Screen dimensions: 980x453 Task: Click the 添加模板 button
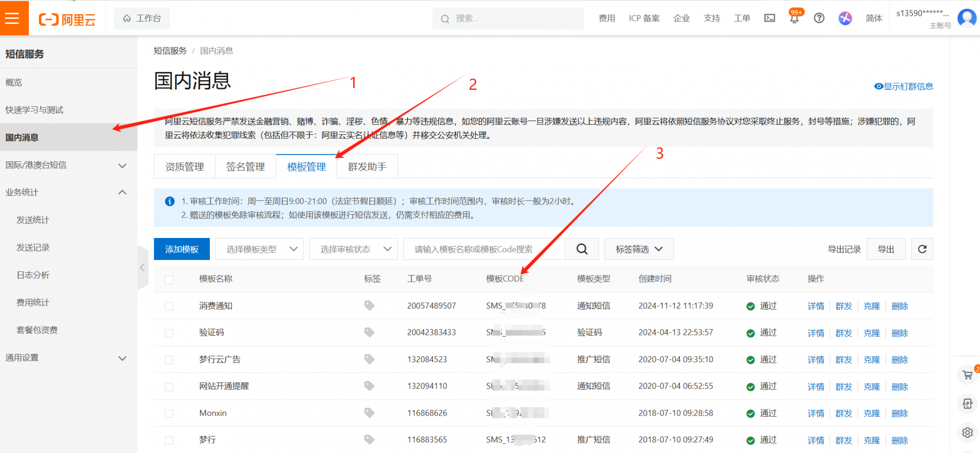click(182, 249)
